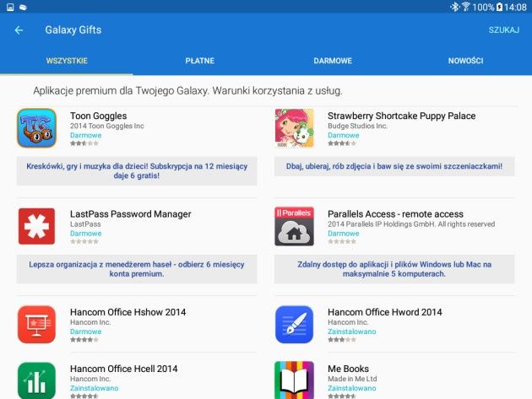Tap Zainstalowano label under Me Books
This screenshot has height=399, width=532.
(x=352, y=388)
